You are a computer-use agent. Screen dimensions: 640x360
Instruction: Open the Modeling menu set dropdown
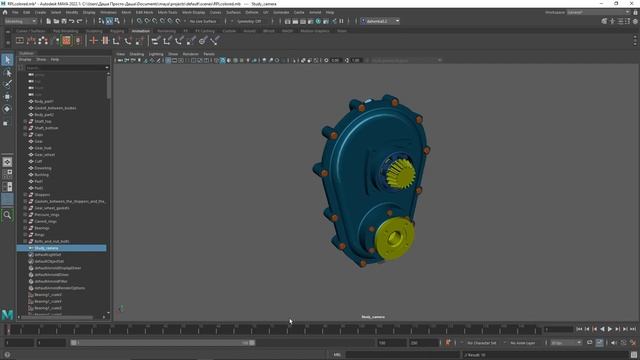[x=20, y=21]
